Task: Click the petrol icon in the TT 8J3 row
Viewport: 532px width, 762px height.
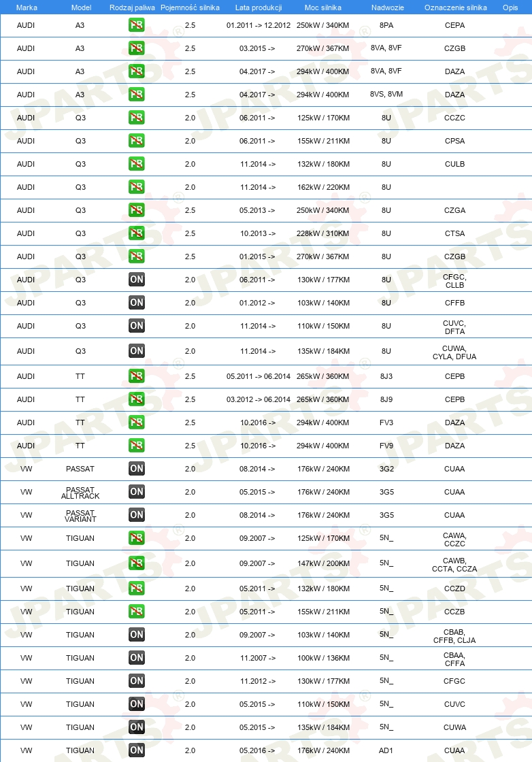Action: [137, 376]
